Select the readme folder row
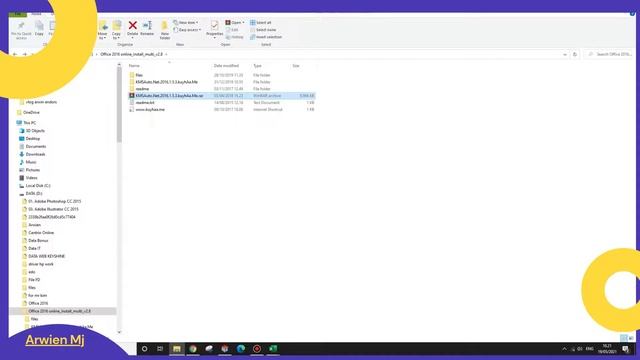Image resolution: width=640 pixels, height=360 pixels. (222, 89)
